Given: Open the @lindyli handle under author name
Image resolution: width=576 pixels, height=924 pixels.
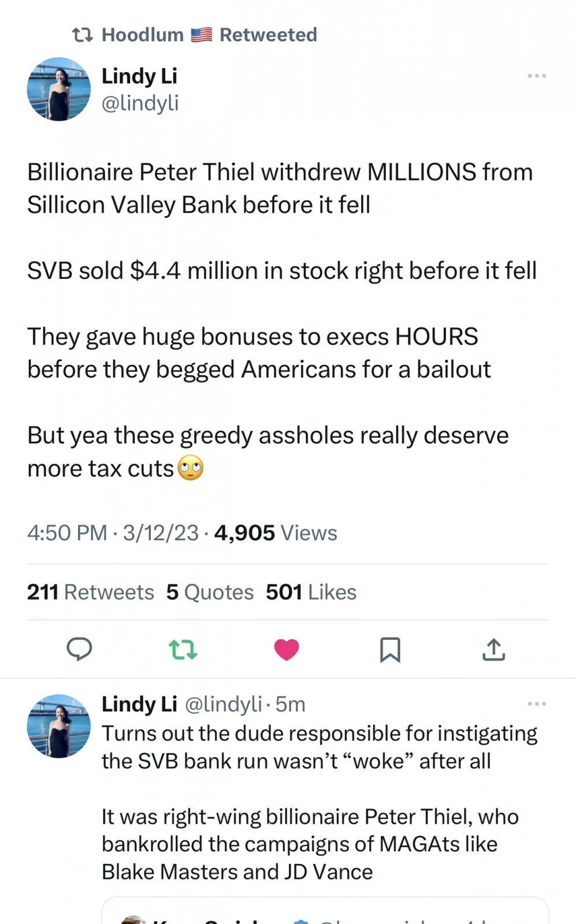Looking at the screenshot, I should [140, 103].
